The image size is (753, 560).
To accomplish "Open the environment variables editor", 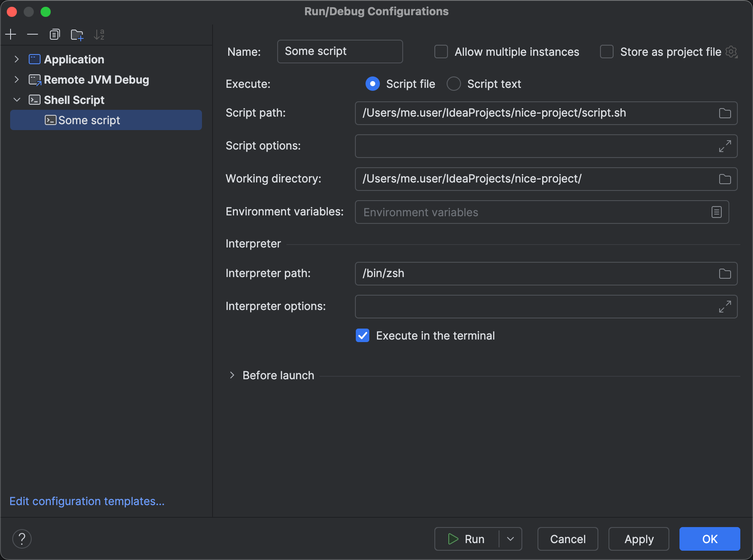I will point(716,212).
